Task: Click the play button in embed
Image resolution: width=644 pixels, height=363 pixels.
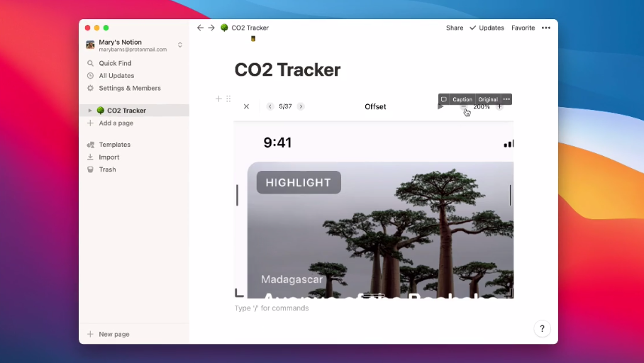Action: tap(440, 107)
